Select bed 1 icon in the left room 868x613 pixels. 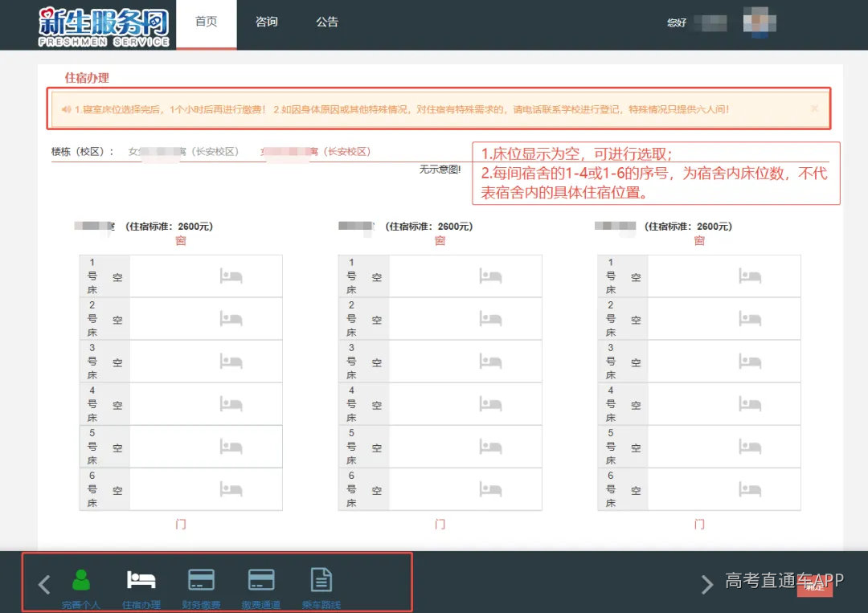(x=231, y=276)
